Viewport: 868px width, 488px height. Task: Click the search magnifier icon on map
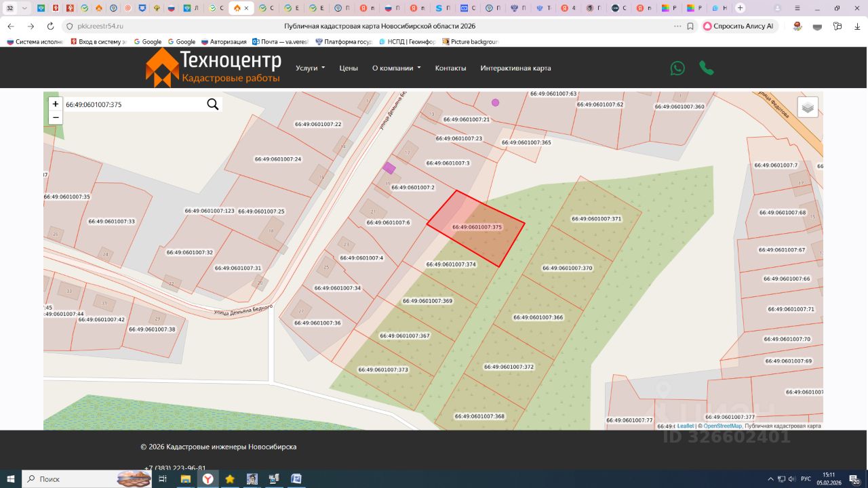tap(212, 104)
